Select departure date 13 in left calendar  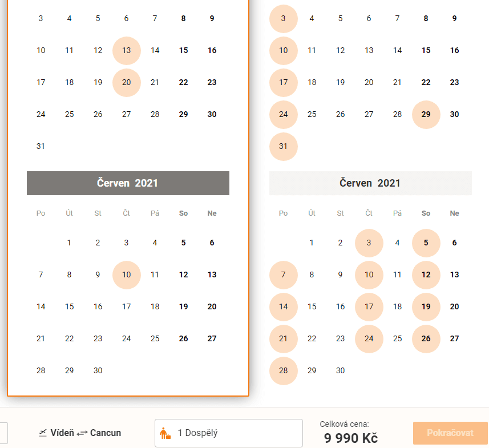pyautogui.click(x=126, y=51)
